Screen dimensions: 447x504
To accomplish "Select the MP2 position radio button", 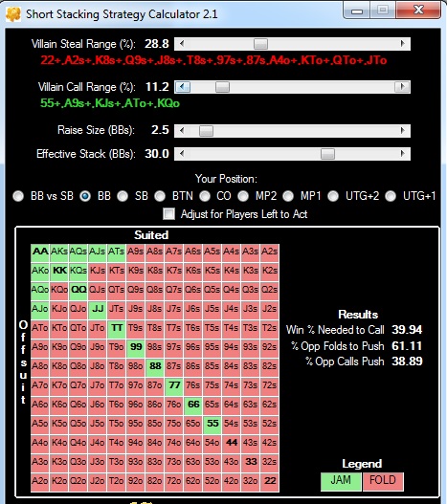I will [x=243, y=196].
